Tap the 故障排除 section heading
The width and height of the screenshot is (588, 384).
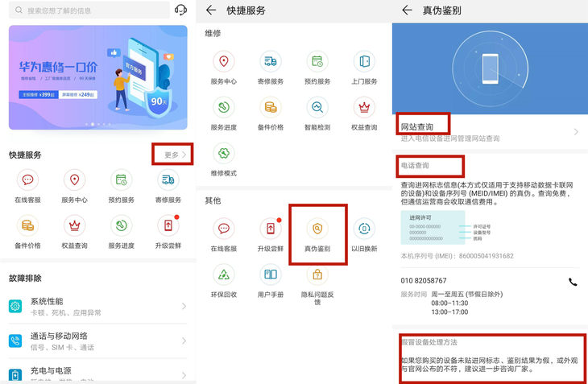[25, 279]
